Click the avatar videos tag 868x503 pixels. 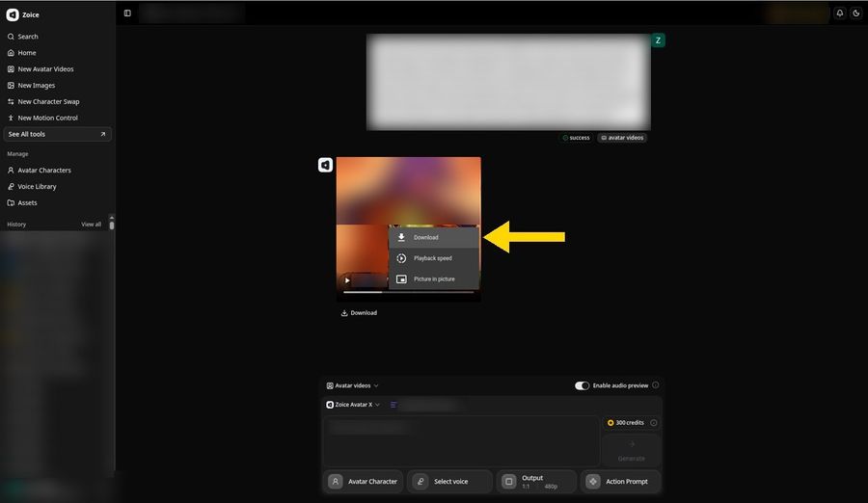coord(622,138)
